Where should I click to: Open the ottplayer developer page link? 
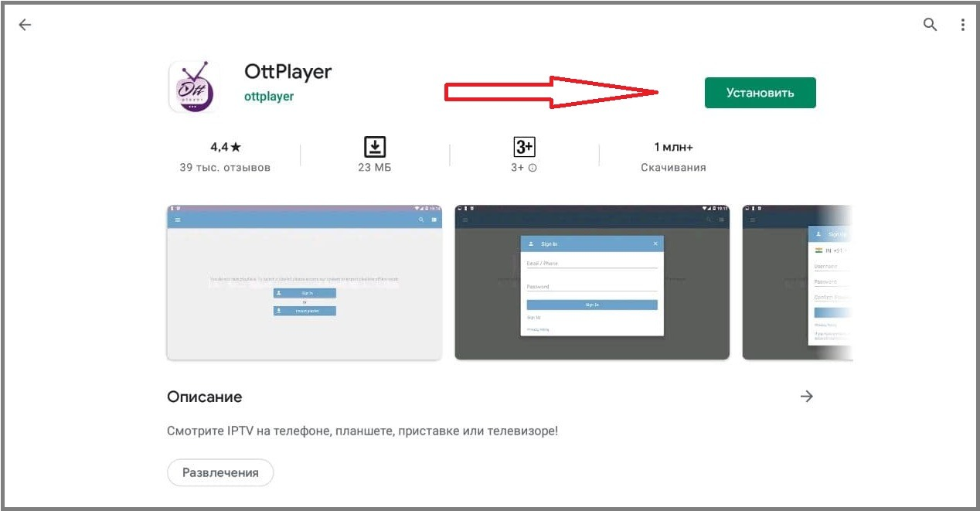(x=269, y=97)
